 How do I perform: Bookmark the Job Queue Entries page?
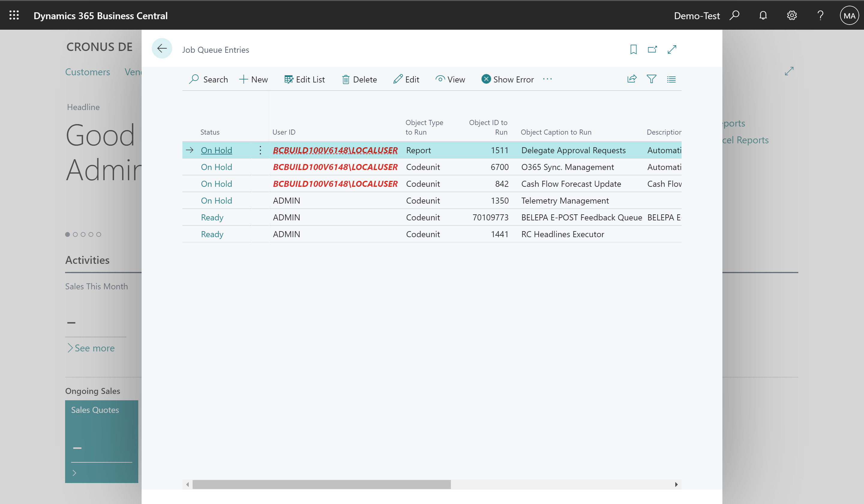coord(633,49)
